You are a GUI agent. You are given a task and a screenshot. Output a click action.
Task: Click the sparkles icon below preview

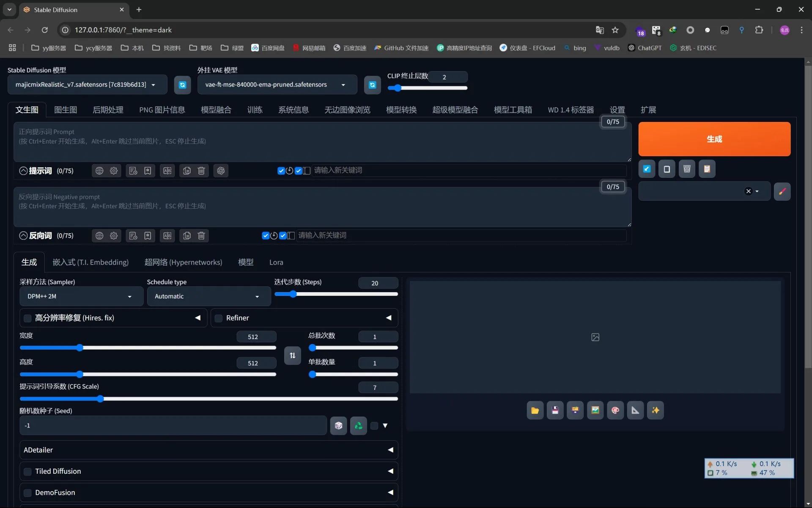pyautogui.click(x=656, y=410)
